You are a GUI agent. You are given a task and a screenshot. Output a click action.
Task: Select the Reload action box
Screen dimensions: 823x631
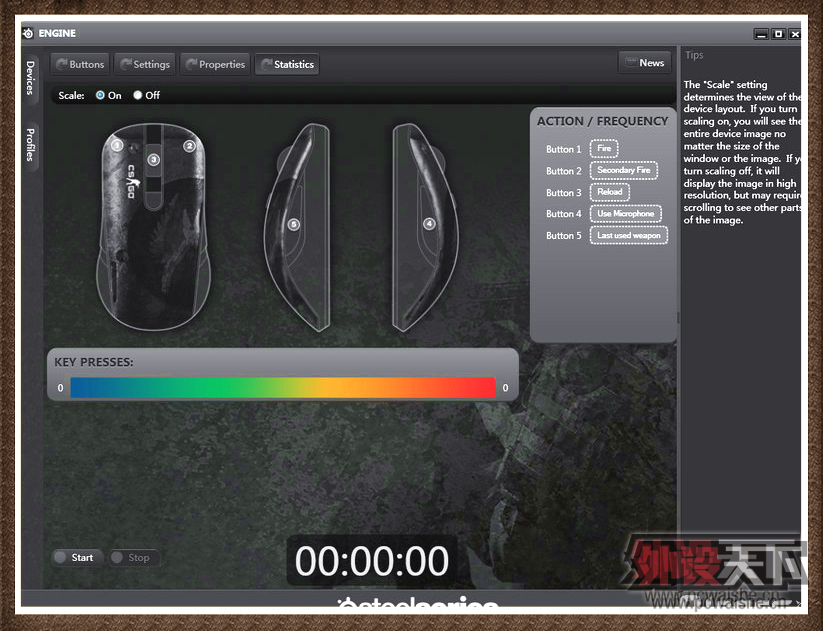610,192
